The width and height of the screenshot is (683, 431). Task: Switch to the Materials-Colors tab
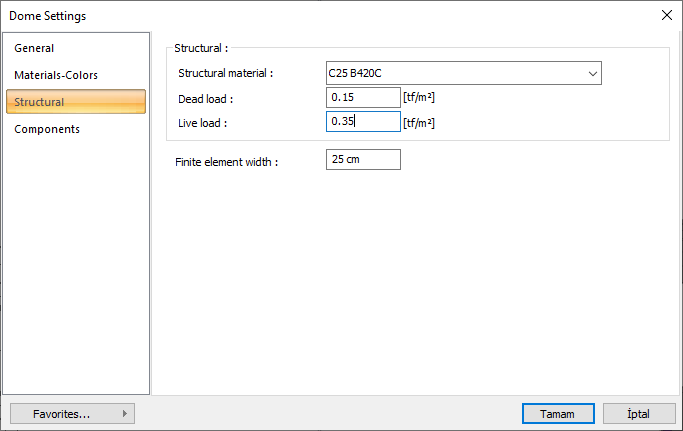click(x=56, y=75)
